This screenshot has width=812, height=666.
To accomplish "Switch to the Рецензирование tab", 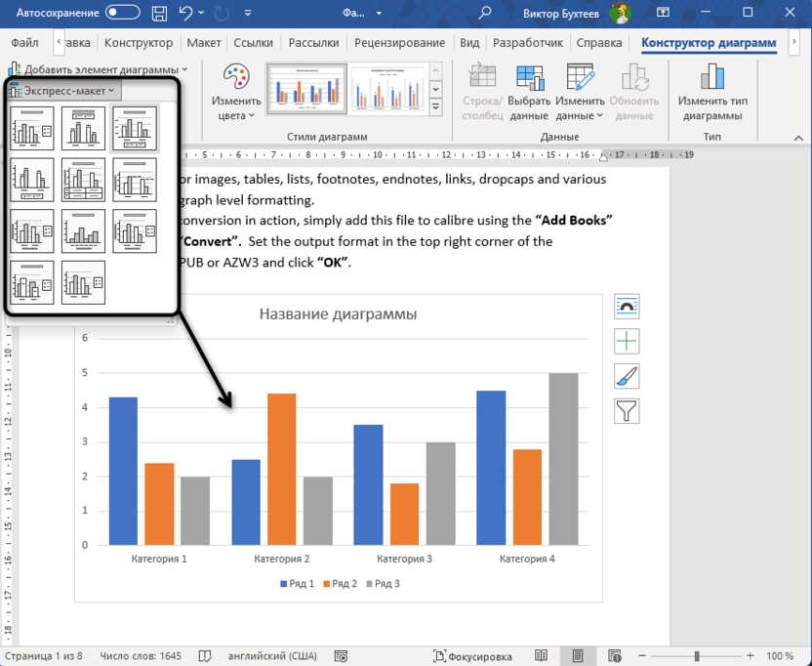I will pyautogui.click(x=400, y=43).
